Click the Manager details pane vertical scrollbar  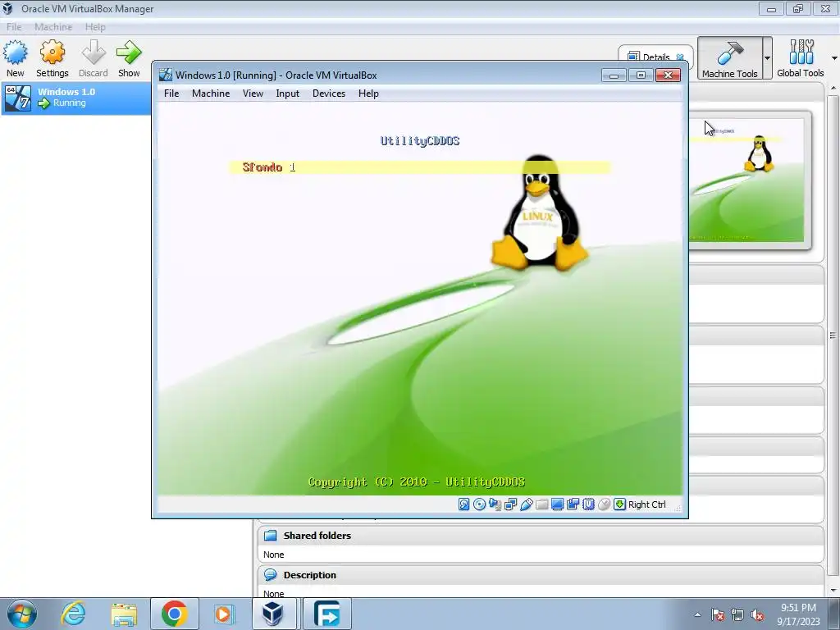[x=833, y=335]
